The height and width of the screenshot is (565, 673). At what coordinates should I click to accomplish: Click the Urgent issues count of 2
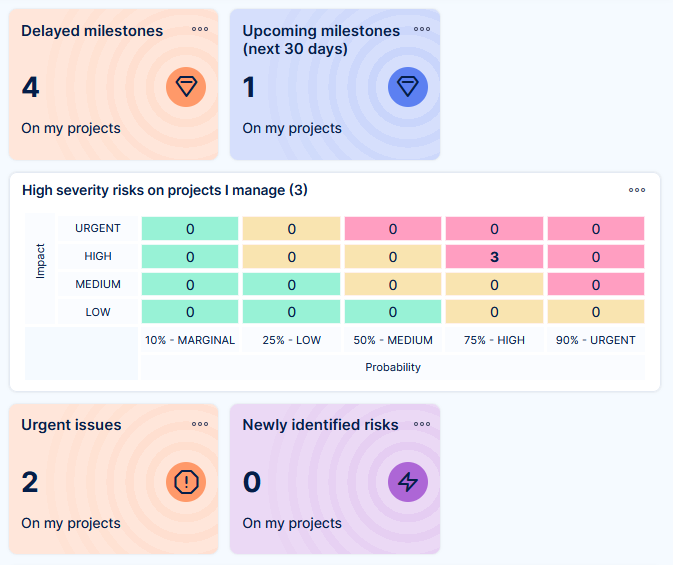click(x=31, y=483)
